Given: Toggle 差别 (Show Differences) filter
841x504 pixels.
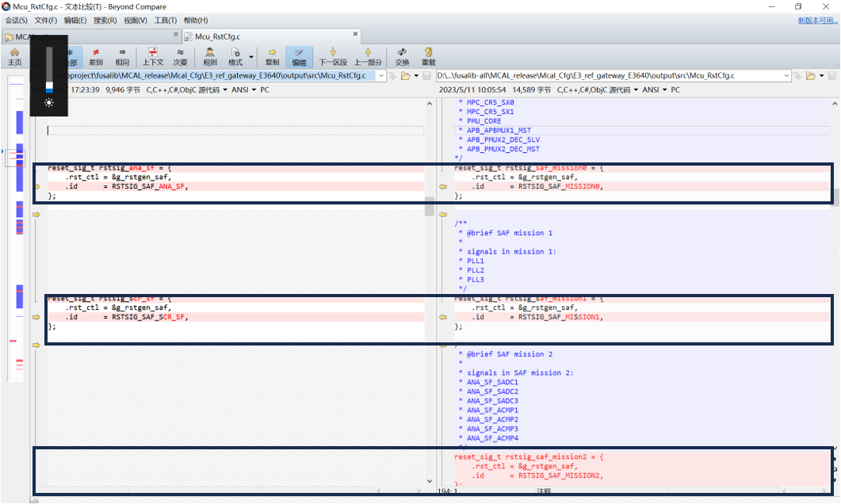Looking at the screenshot, I should coord(96,56).
